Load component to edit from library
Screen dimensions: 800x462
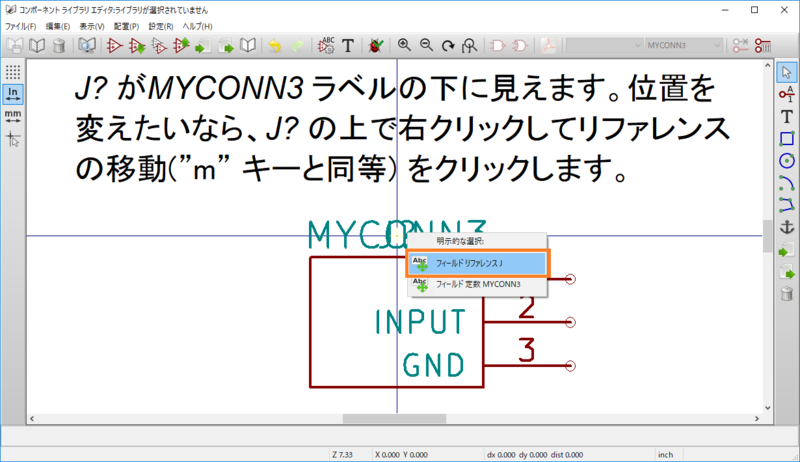tap(137, 46)
